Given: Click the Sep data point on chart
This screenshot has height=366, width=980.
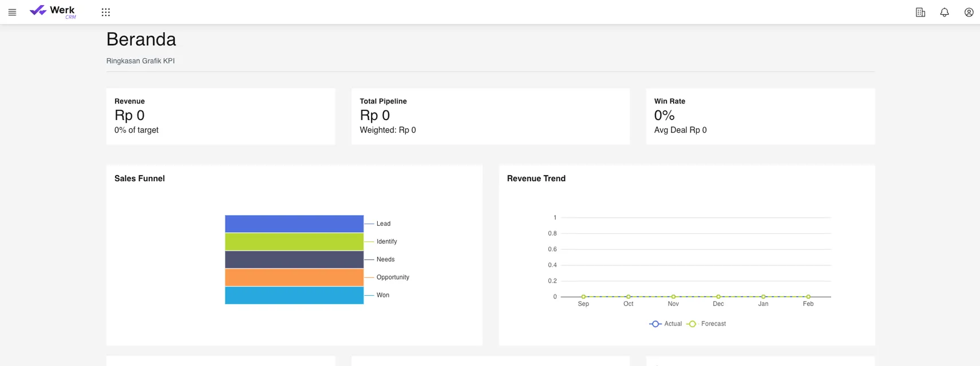Looking at the screenshot, I should click(583, 297).
